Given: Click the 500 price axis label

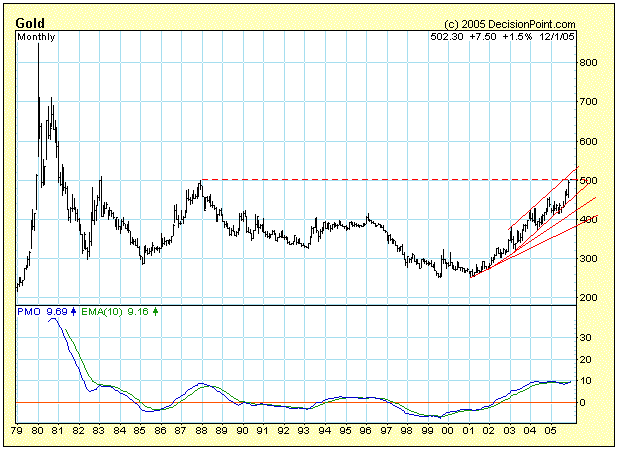Looking at the screenshot, I should [592, 180].
